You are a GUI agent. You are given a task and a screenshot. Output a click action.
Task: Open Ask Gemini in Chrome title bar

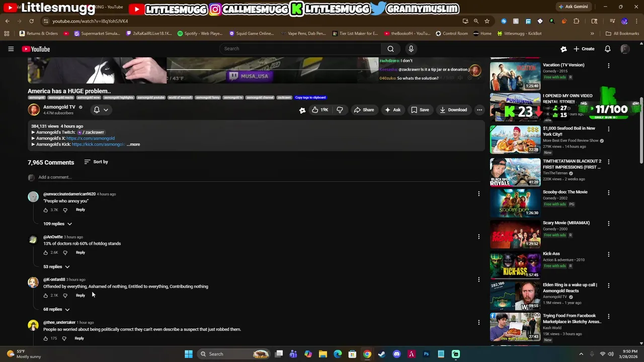pyautogui.click(x=573, y=7)
